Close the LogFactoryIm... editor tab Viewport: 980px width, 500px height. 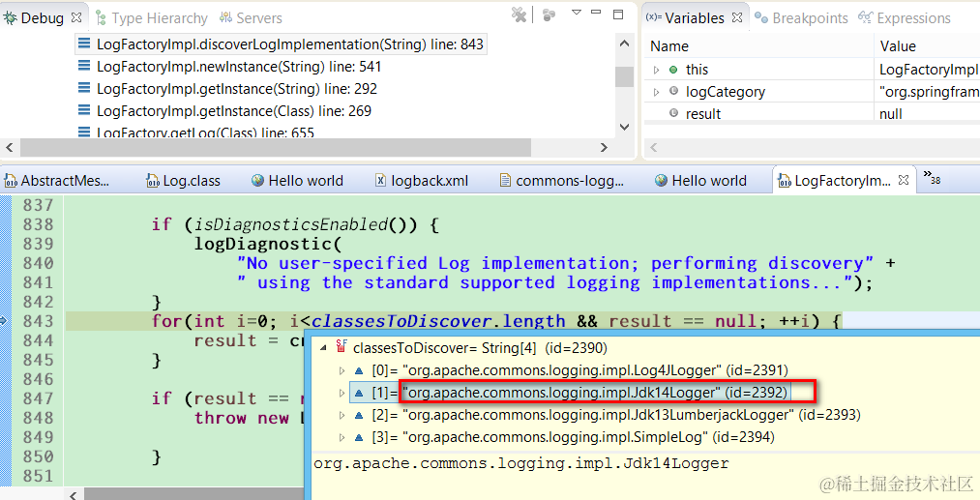point(904,180)
